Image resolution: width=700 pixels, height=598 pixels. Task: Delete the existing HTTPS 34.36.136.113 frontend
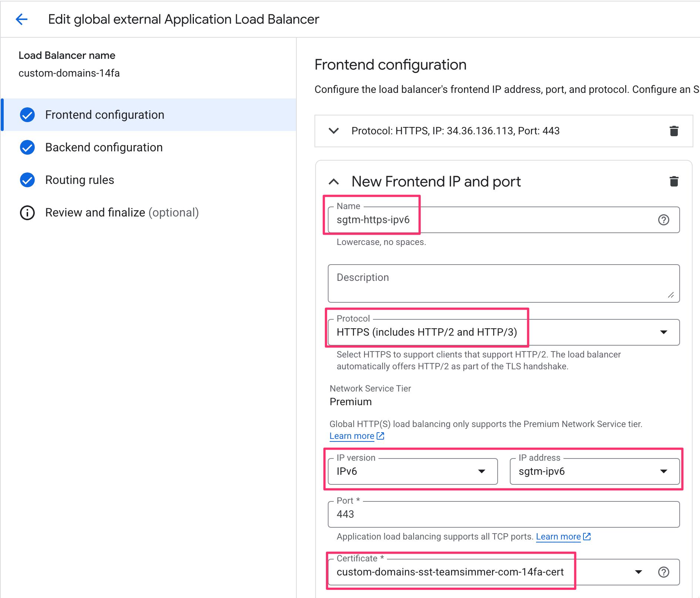click(x=674, y=131)
